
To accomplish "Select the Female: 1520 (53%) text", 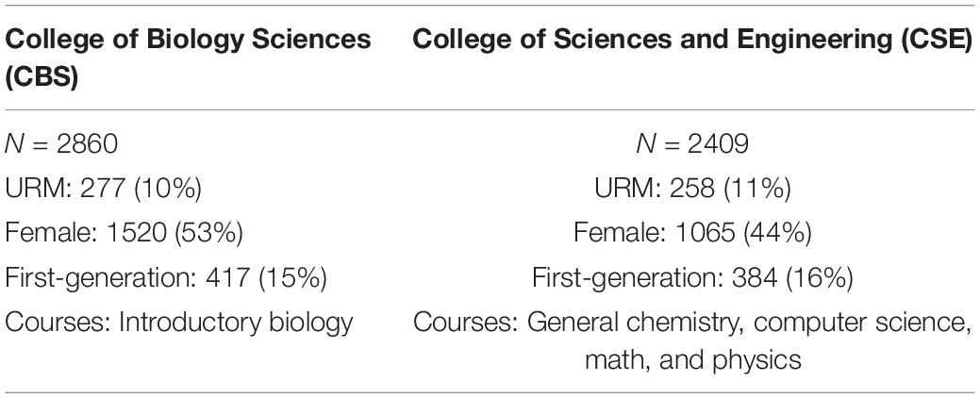I will tap(124, 234).
